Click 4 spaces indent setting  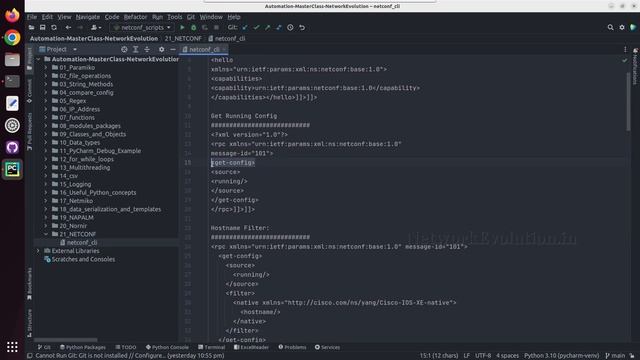507,356
